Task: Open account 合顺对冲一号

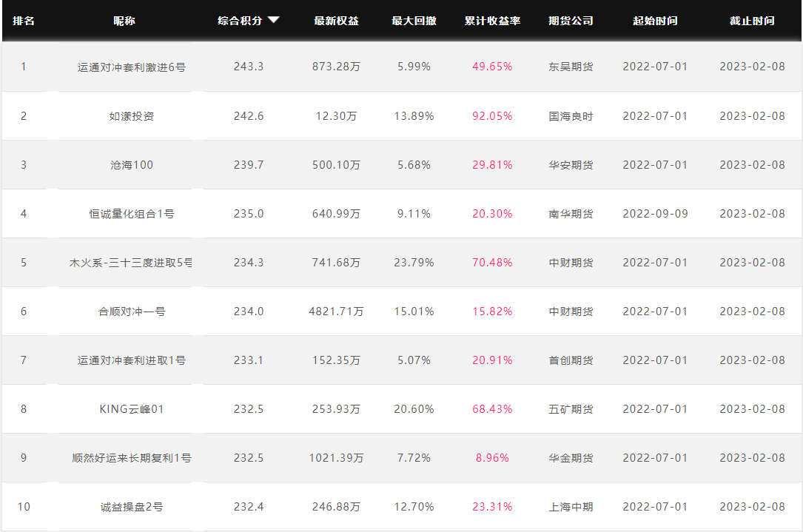Action: click(x=132, y=312)
